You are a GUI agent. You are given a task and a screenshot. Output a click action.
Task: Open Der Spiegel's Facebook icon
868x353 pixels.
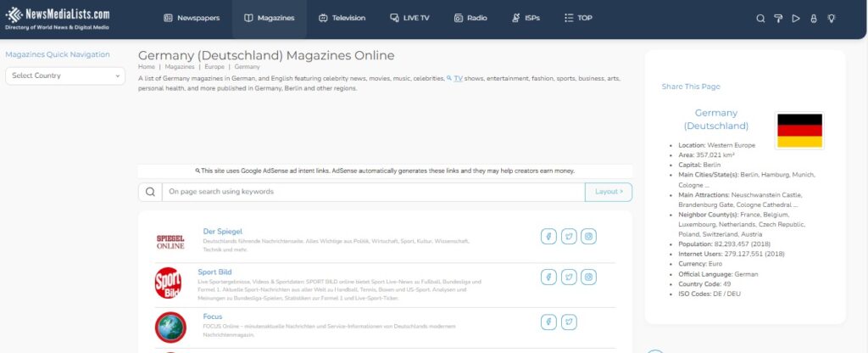[548, 237]
